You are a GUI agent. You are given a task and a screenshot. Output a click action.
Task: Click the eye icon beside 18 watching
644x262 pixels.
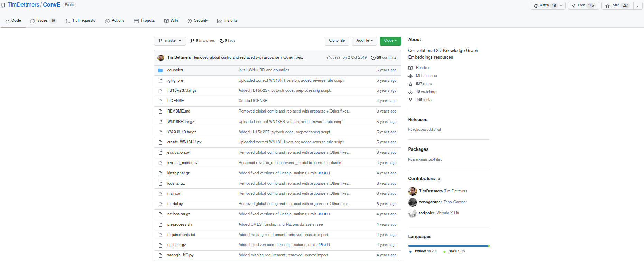click(410, 92)
